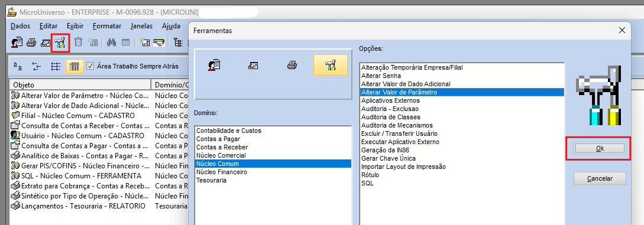
Task: Click the consulta chart icon in main toolbar
Action: coord(46,43)
